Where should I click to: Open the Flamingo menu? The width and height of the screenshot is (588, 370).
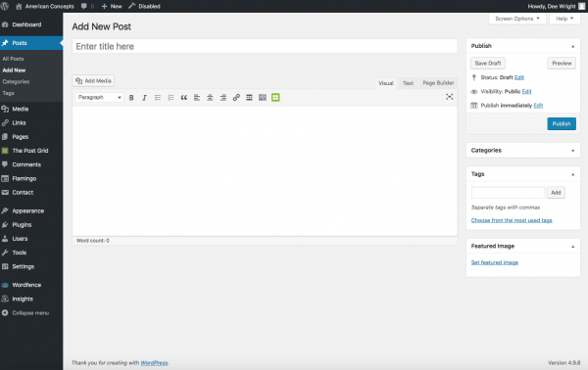(31, 178)
